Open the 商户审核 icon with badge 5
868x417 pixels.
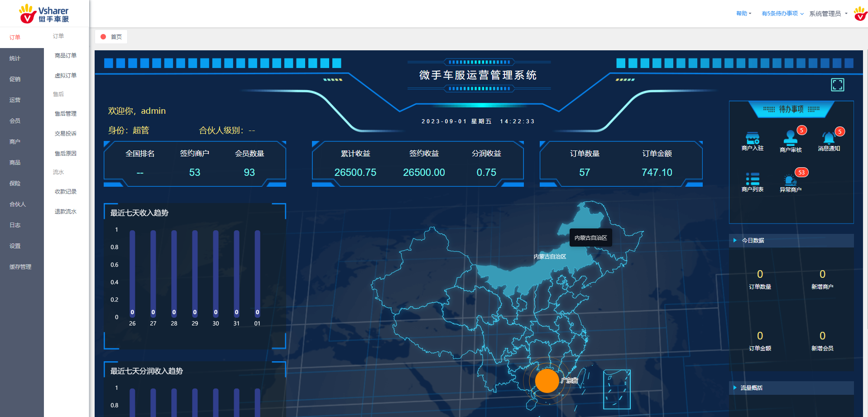coord(791,138)
